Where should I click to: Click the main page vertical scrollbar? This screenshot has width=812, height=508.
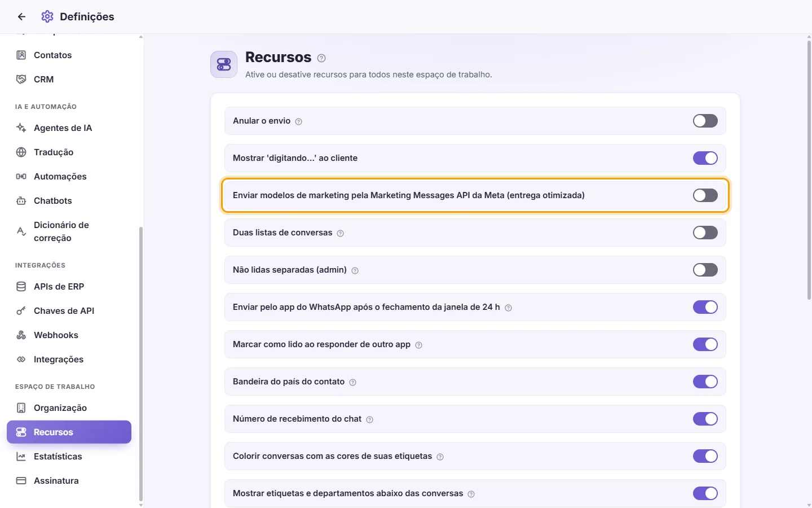(x=809, y=169)
